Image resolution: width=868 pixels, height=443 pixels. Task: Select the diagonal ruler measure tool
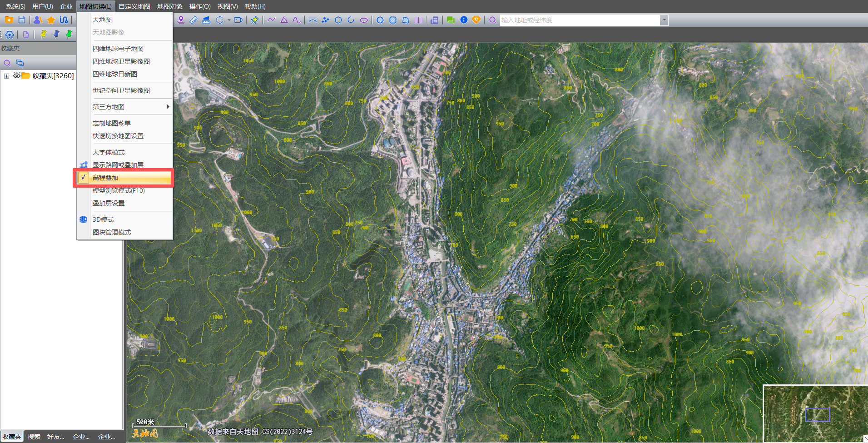pos(193,20)
